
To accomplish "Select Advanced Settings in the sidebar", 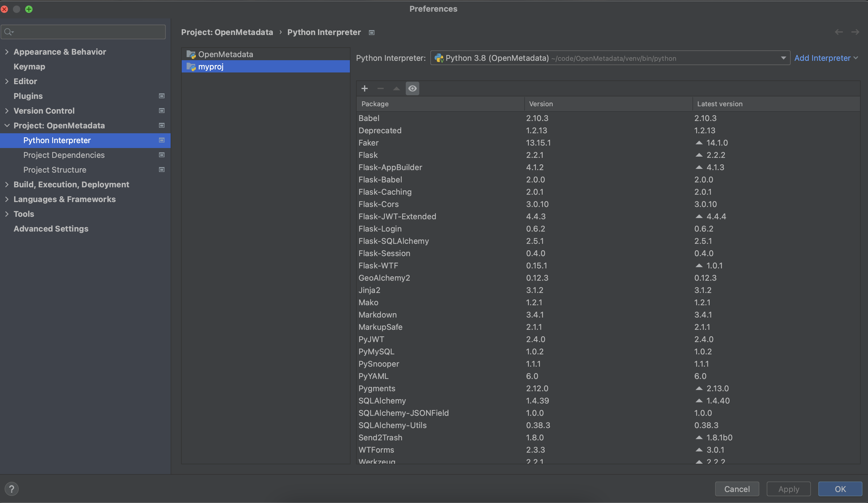I will 51,228.
